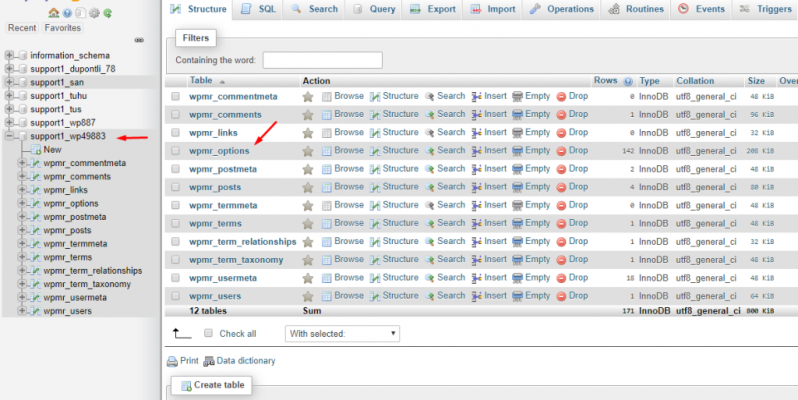Collapse the support1_wp49883 database node
The image size is (798, 400).
[10, 136]
